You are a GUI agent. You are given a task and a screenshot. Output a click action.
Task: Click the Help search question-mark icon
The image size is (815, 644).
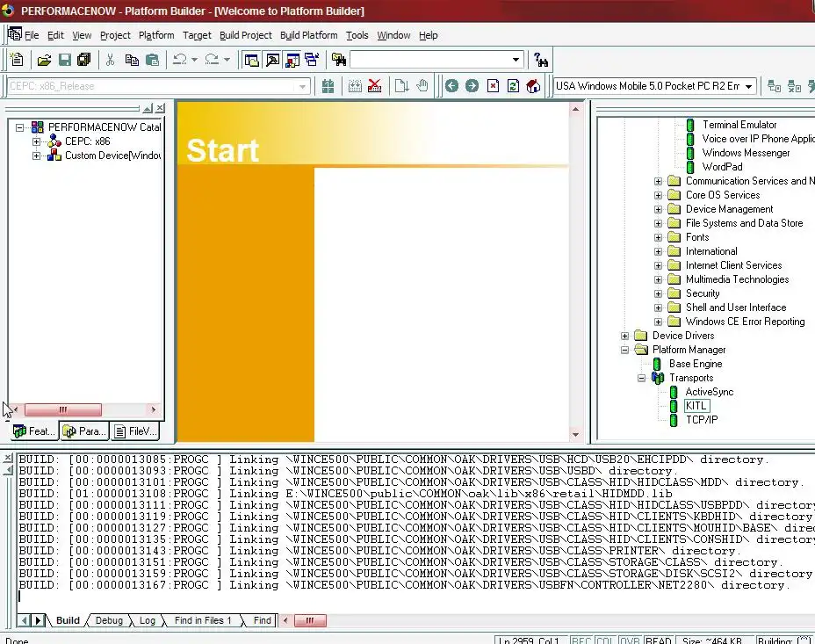click(x=541, y=61)
